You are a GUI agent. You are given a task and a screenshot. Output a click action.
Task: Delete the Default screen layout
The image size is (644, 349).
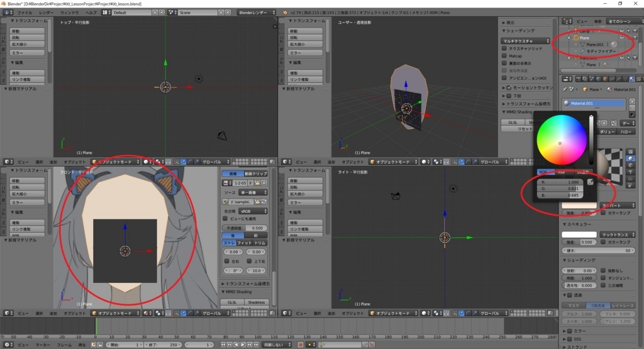point(162,13)
